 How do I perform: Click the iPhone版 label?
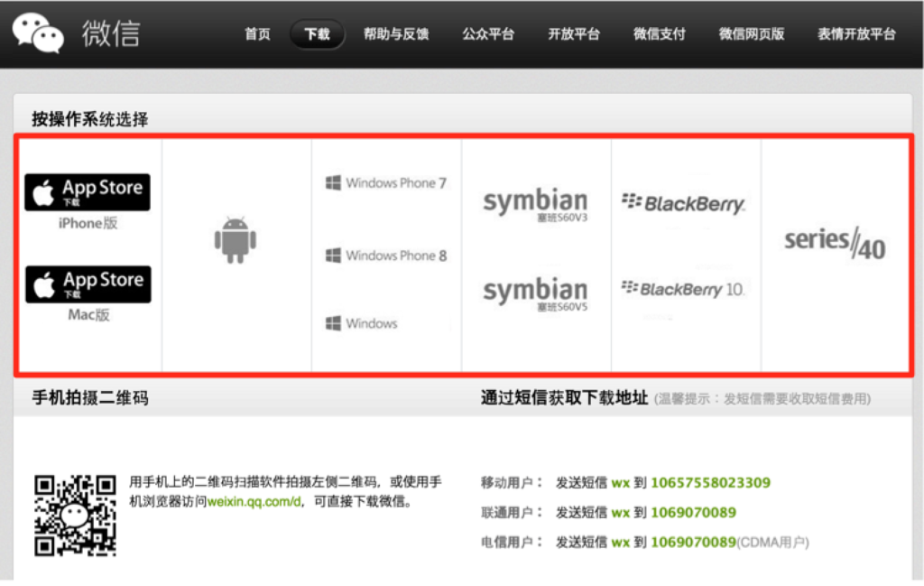point(88,223)
